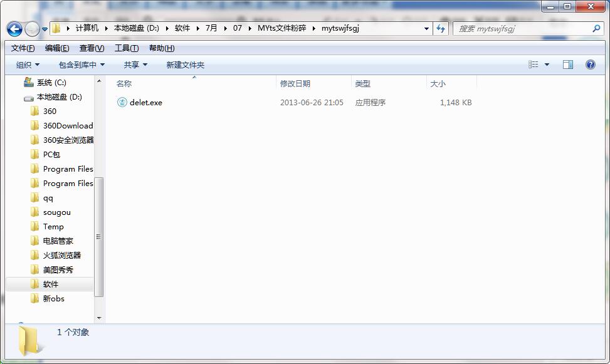Open recent pages dropdown beside Forward button
Screen dimensions: 610x364
pos(45,29)
